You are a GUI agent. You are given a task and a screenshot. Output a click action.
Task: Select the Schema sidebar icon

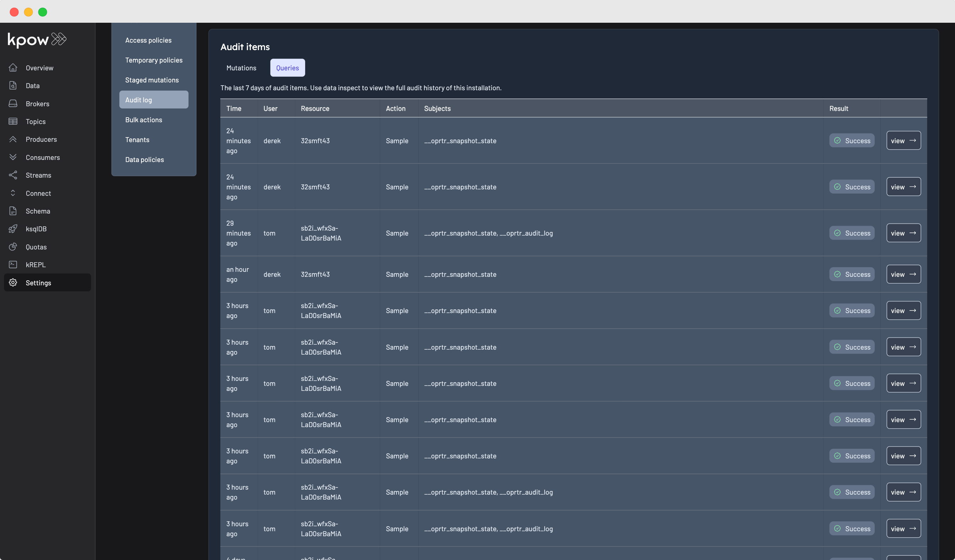[13, 211]
